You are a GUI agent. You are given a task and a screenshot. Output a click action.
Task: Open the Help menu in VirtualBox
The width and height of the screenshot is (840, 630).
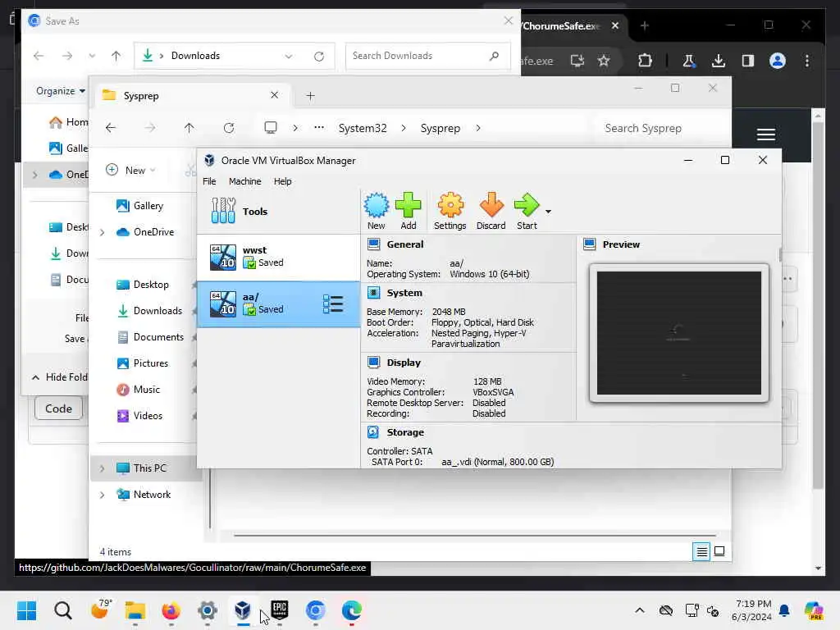(282, 181)
